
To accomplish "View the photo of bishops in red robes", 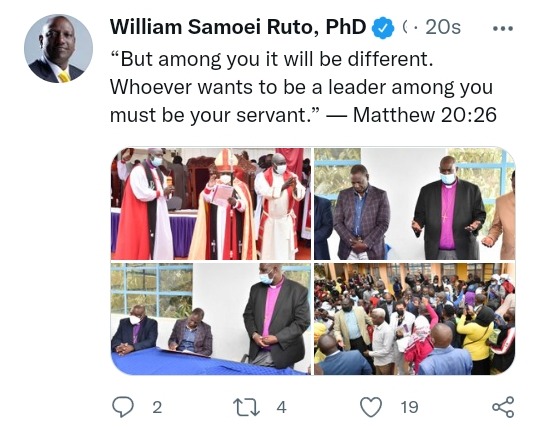I will click(x=211, y=204).
